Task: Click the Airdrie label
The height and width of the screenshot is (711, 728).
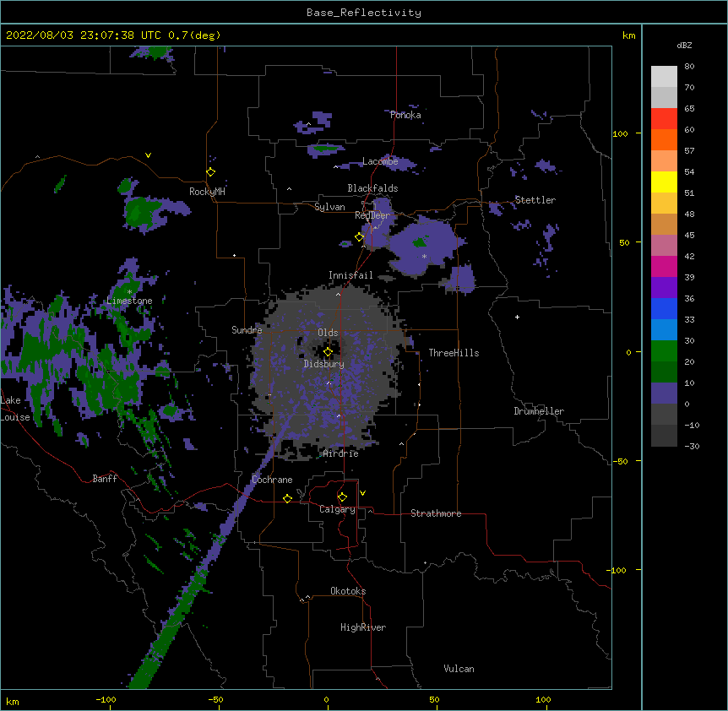Action: pyautogui.click(x=341, y=453)
